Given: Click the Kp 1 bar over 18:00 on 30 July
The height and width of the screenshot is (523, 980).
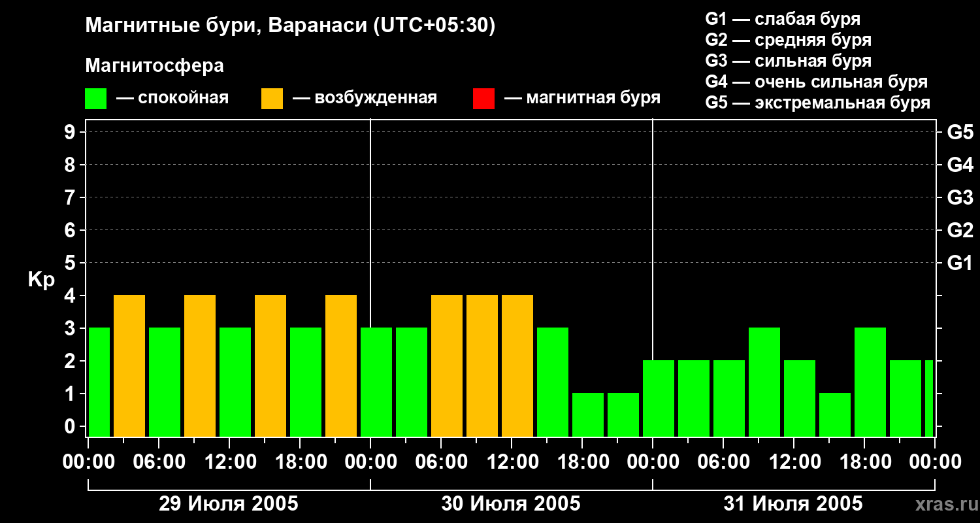Looking at the screenshot, I should [x=588, y=414].
